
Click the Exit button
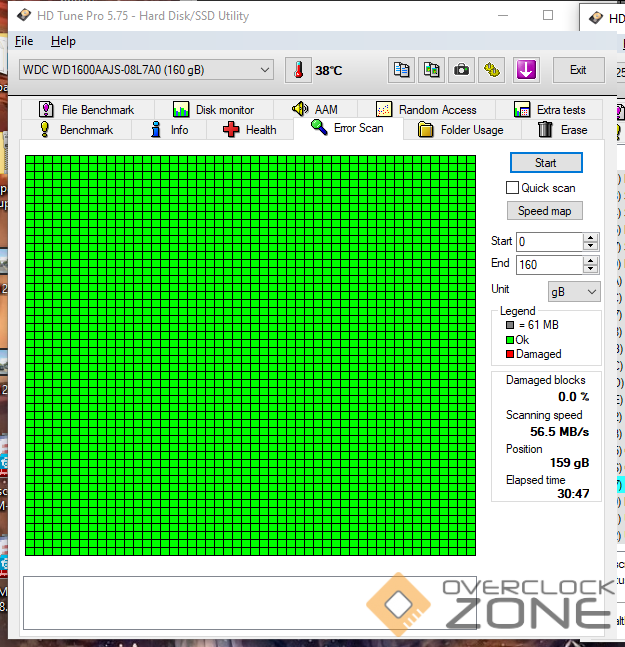pos(578,70)
